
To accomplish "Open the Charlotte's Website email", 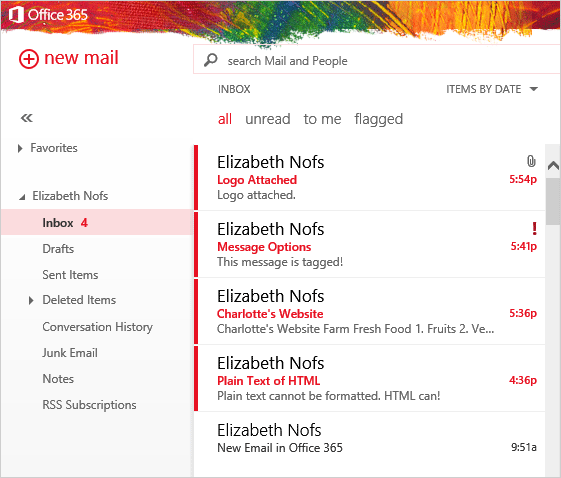I will point(370,311).
